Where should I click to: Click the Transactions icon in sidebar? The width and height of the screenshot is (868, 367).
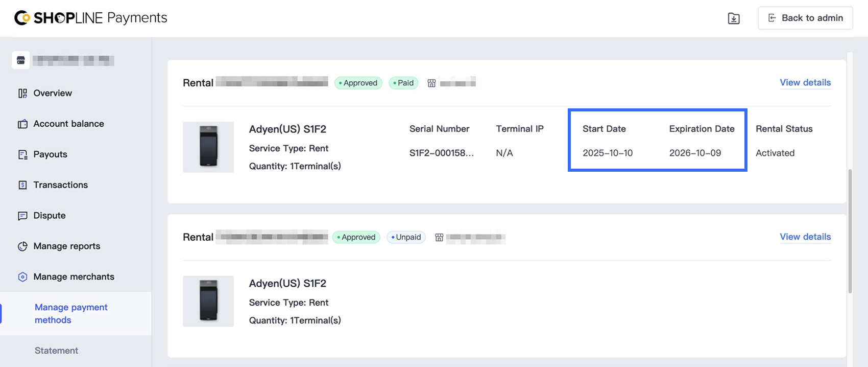[x=22, y=185]
